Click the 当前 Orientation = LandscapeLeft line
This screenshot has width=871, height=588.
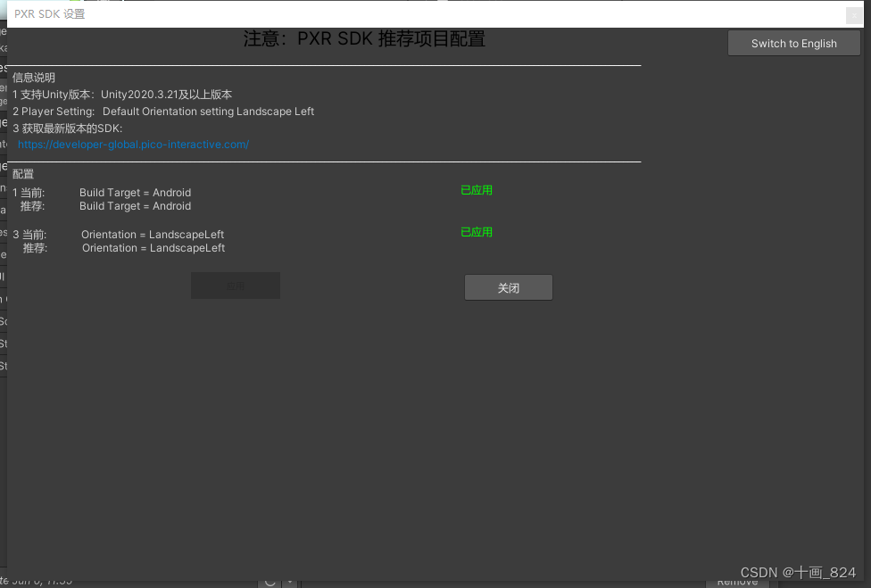tap(119, 235)
